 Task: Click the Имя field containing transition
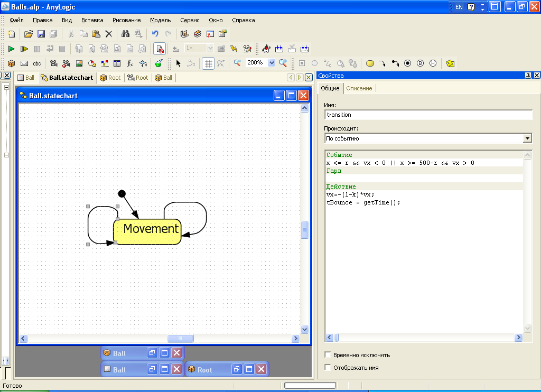pos(428,115)
